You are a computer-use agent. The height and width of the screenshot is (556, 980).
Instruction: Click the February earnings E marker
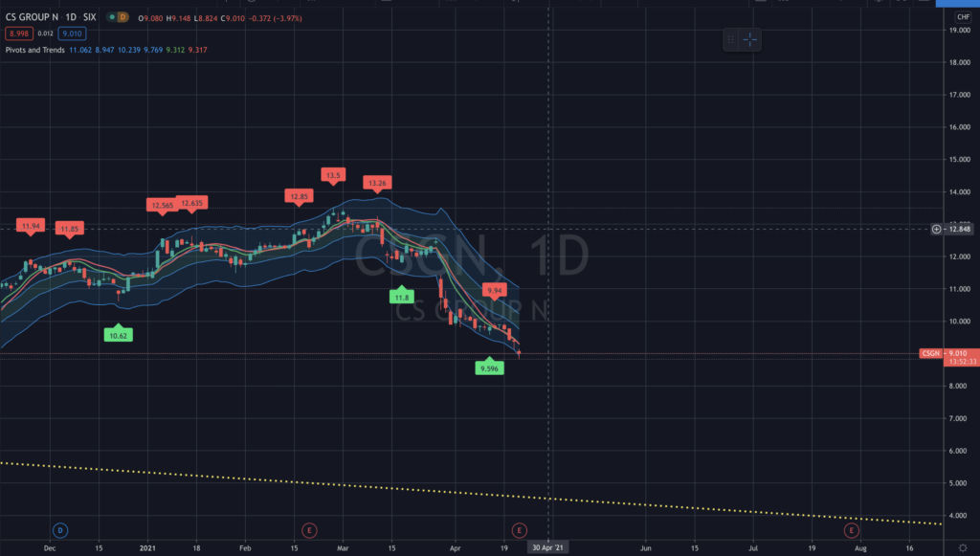point(309,530)
